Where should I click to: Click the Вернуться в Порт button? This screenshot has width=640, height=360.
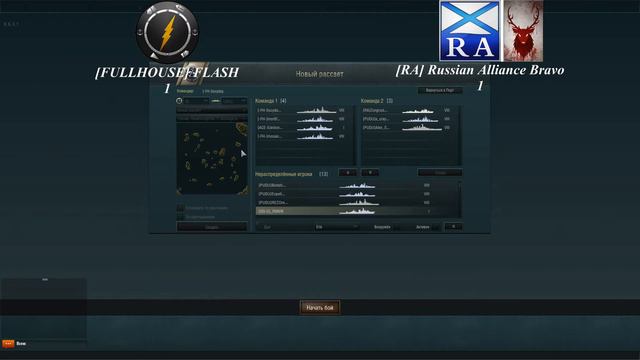(440, 90)
